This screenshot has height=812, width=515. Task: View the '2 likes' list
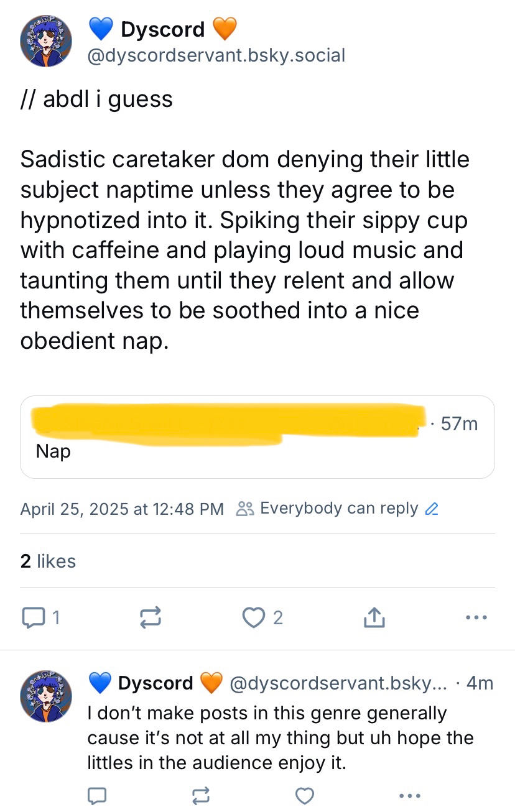click(48, 561)
